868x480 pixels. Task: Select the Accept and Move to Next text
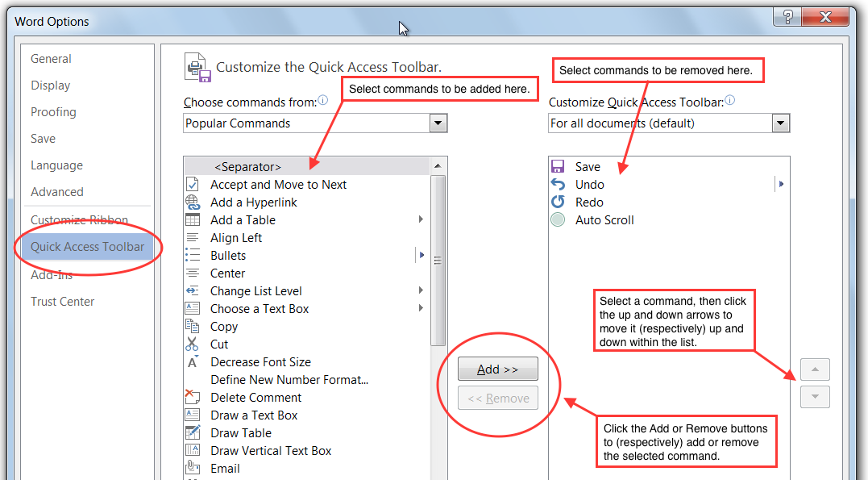pos(278,185)
